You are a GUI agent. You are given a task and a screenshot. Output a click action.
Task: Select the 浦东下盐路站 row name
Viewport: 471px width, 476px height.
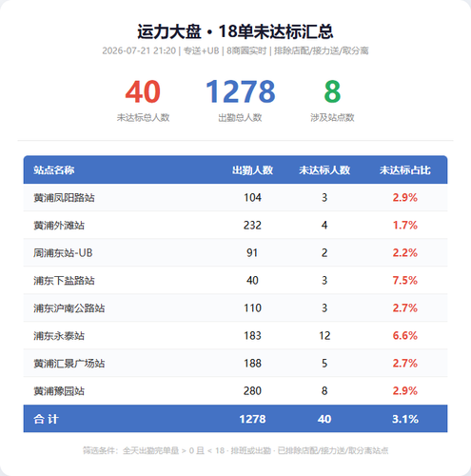pyautogui.click(x=64, y=281)
